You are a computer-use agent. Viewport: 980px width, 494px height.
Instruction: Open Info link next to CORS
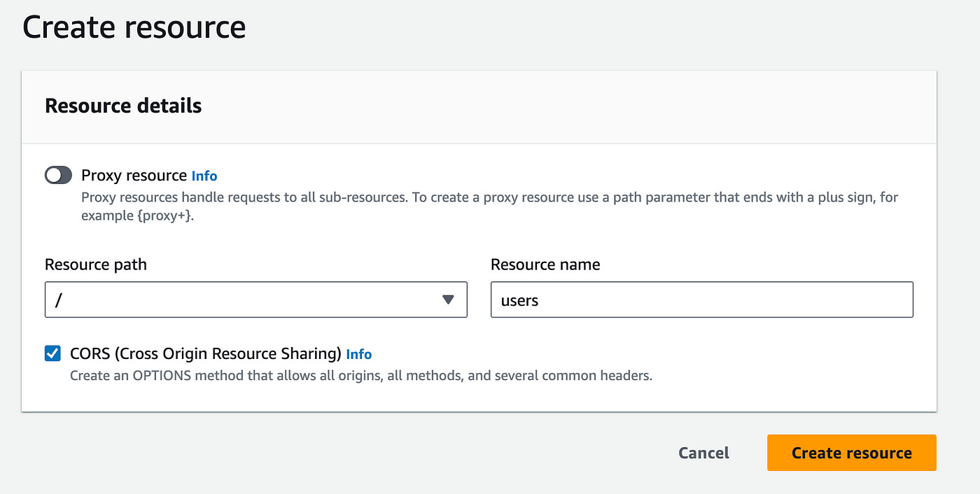pyautogui.click(x=359, y=354)
